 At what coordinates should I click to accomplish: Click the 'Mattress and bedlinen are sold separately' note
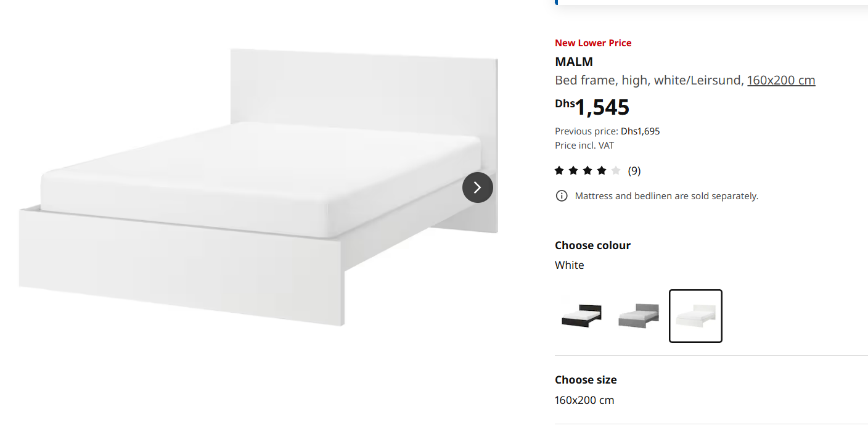tap(666, 196)
